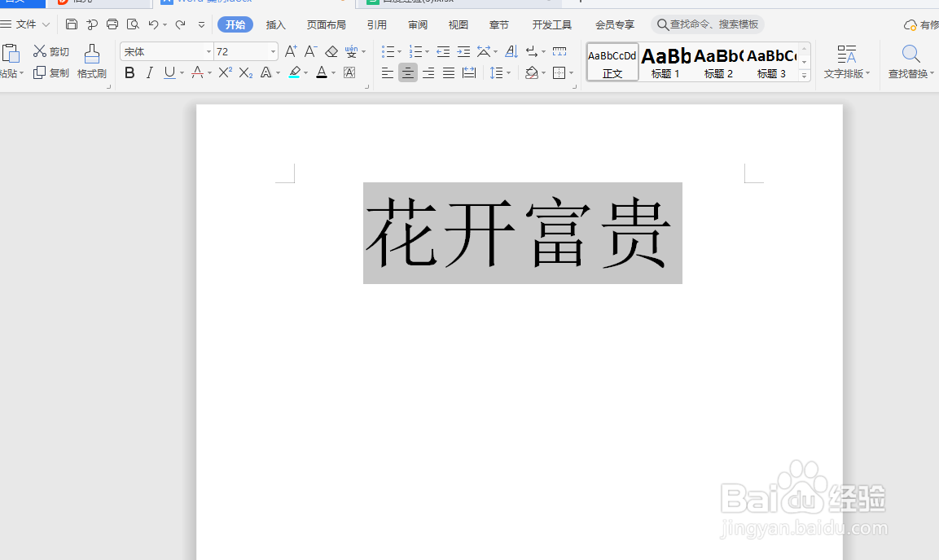Viewport: 939px width, 560px height.
Task: Apply the 正文 style
Action: tap(612, 62)
